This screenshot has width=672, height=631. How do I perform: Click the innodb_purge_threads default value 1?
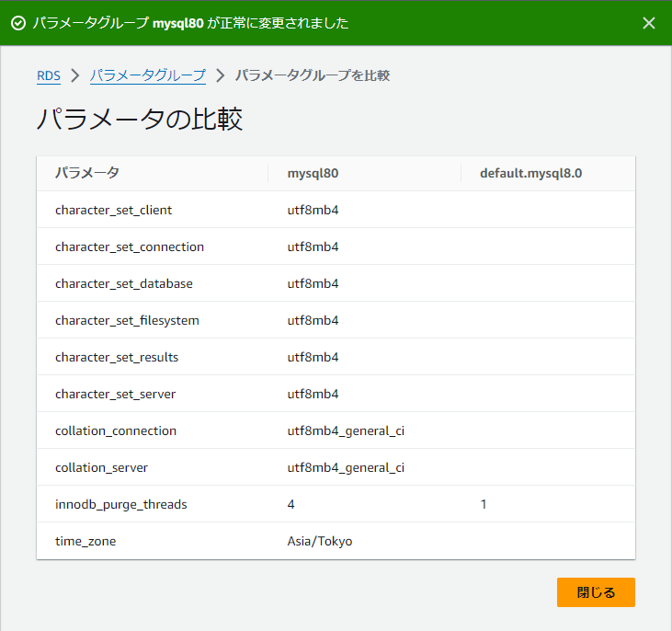484,504
